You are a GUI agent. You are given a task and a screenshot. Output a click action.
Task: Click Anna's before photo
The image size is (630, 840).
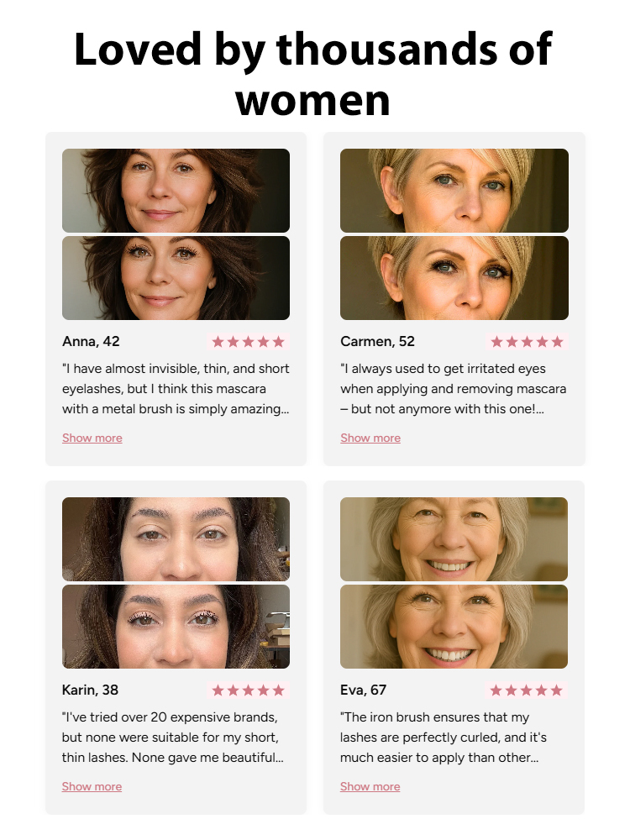click(x=176, y=190)
